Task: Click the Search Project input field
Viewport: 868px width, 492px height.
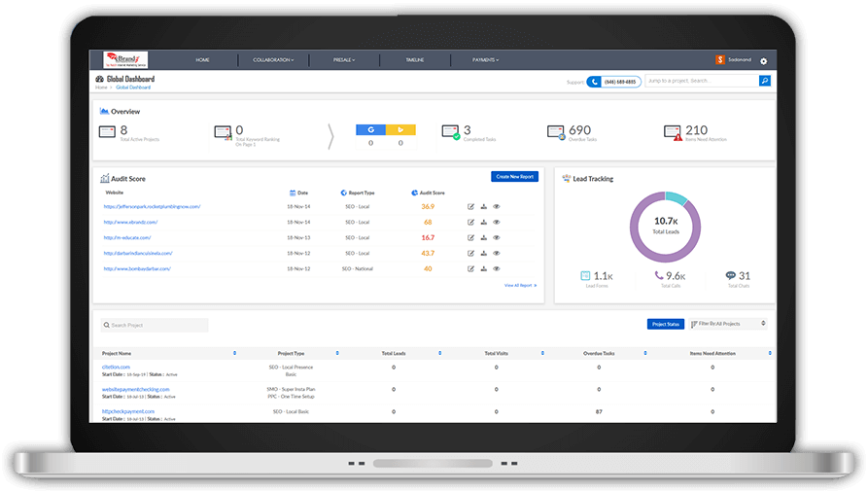Action: coord(156,325)
